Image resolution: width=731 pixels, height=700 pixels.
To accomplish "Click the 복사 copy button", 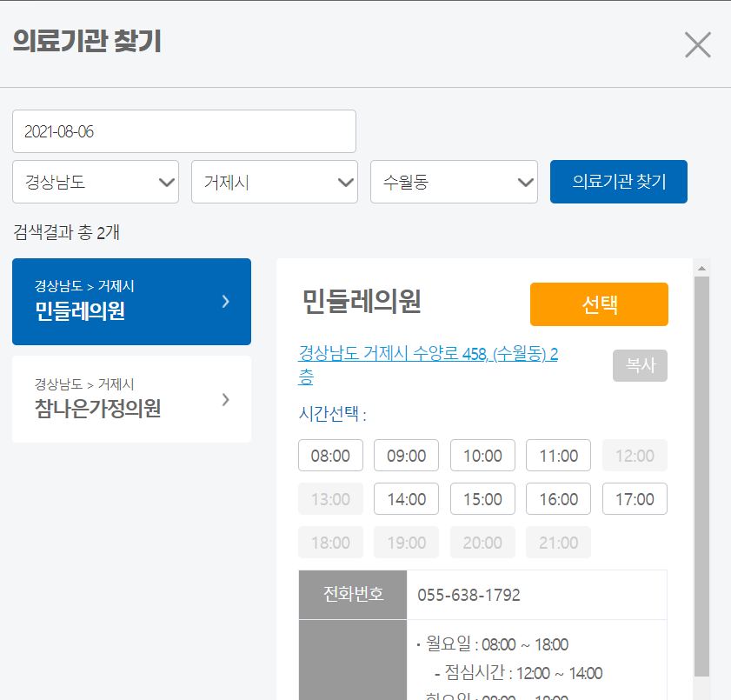I will pyautogui.click(x=640, y=365).
